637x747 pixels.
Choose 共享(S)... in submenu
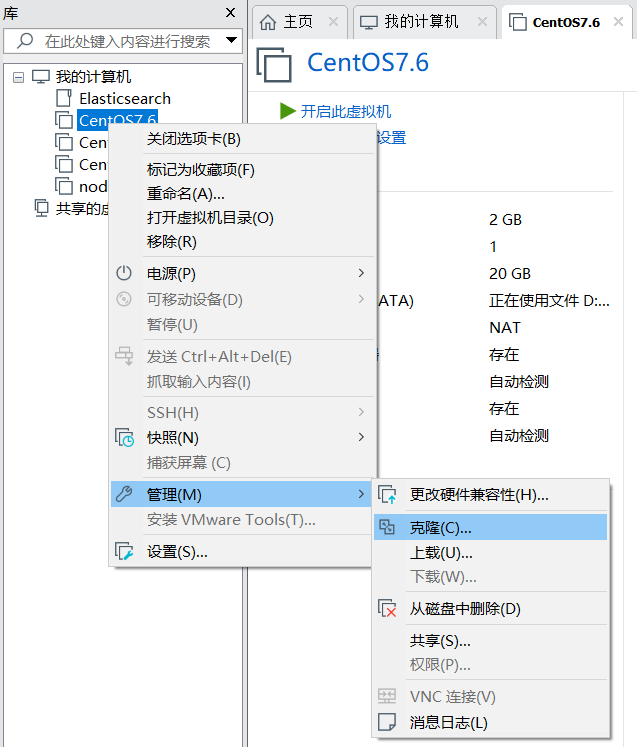coord(491,641)
